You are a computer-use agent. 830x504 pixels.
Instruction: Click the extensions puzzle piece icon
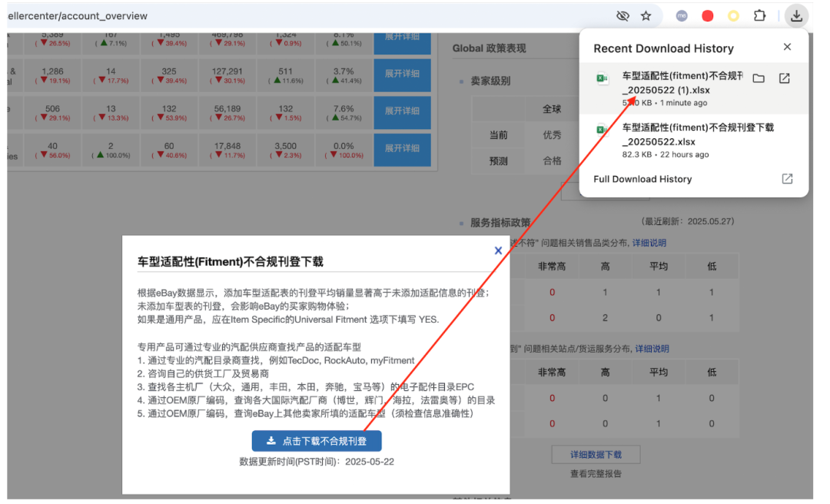[759, 15]
